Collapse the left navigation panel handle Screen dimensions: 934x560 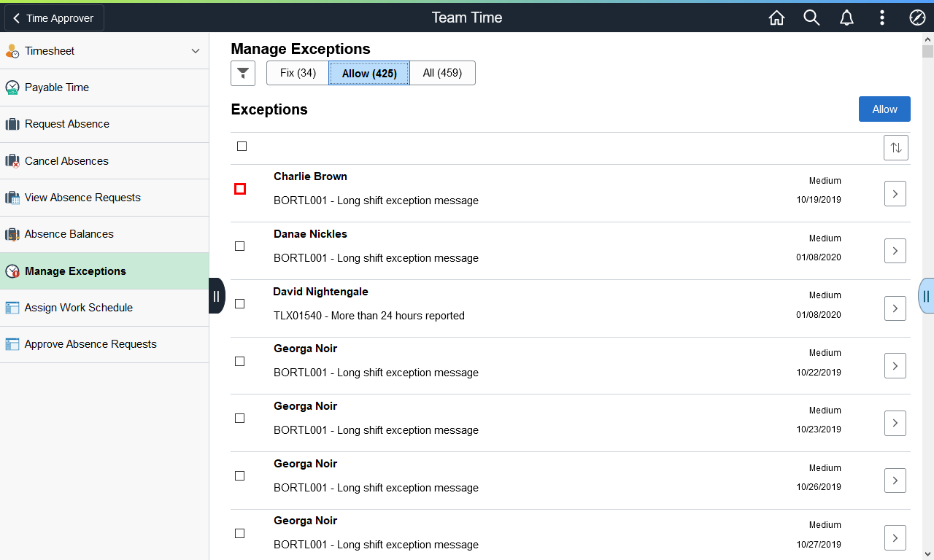coord(217,296)
